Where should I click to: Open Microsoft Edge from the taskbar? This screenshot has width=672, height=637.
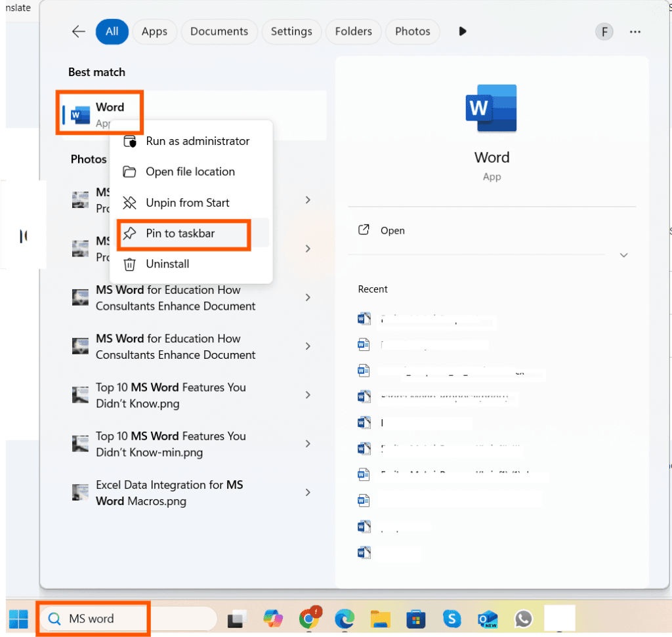(344, 619)
